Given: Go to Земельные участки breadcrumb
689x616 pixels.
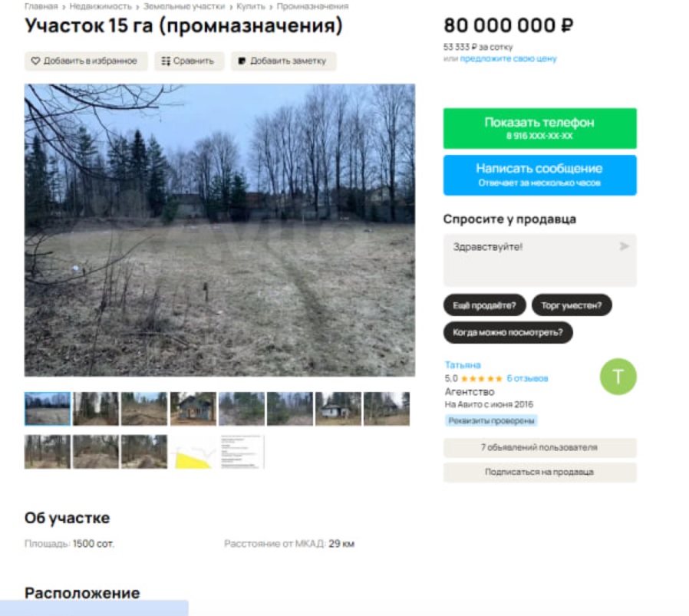Looking at the screenshot, I should point(183,7).
